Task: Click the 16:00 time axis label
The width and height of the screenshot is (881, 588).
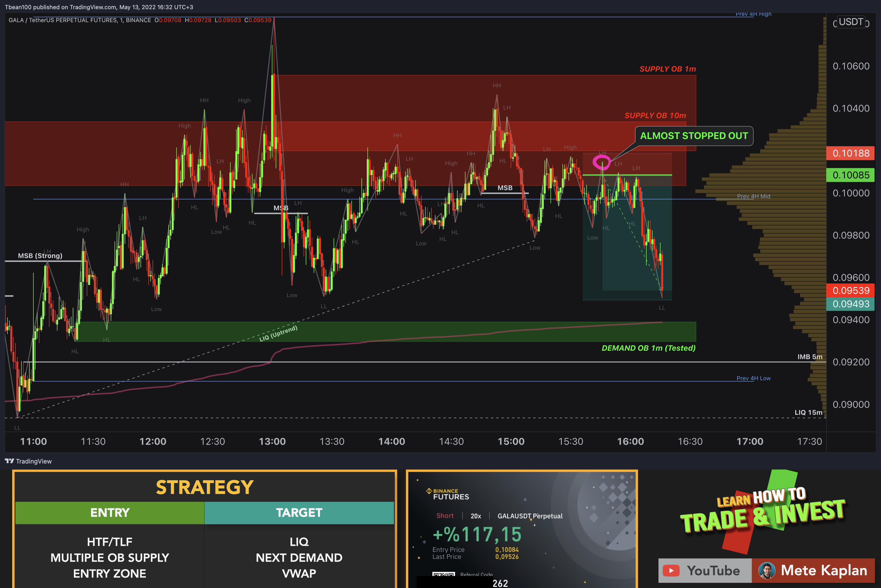Action: [630, 441]
